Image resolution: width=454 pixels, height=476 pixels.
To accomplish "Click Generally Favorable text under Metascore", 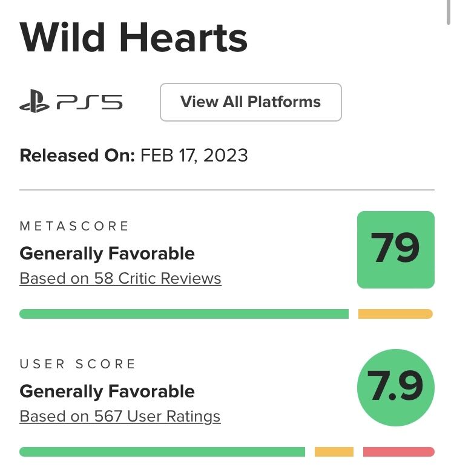I will click(x=107, y=253).
